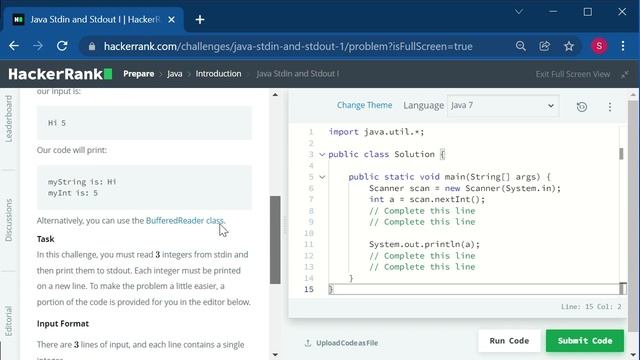640x360 pixels.
Task: Click the public class Solution line
Action: click(387, 154)
